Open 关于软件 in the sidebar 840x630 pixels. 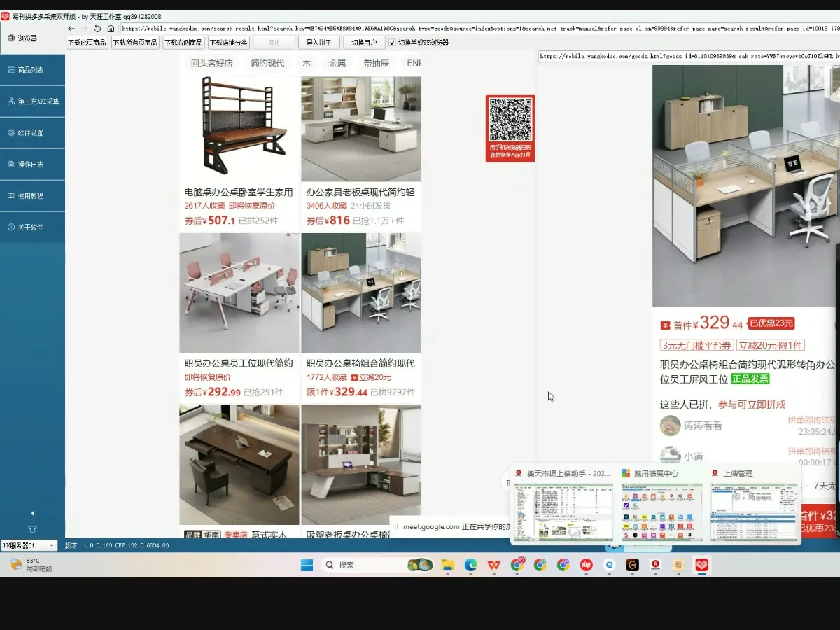coord(32,227)
